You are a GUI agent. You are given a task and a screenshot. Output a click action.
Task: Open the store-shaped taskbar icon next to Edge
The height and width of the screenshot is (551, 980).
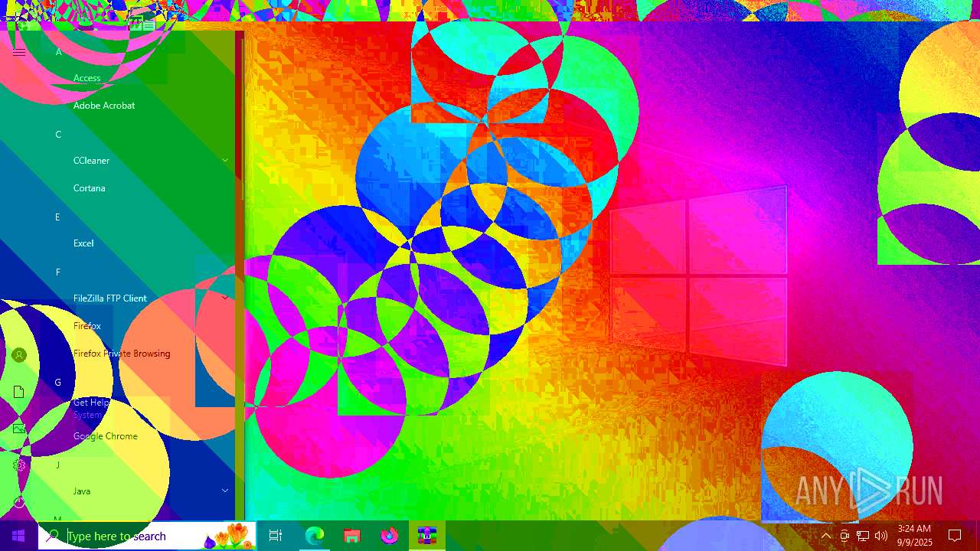point(351,536)
